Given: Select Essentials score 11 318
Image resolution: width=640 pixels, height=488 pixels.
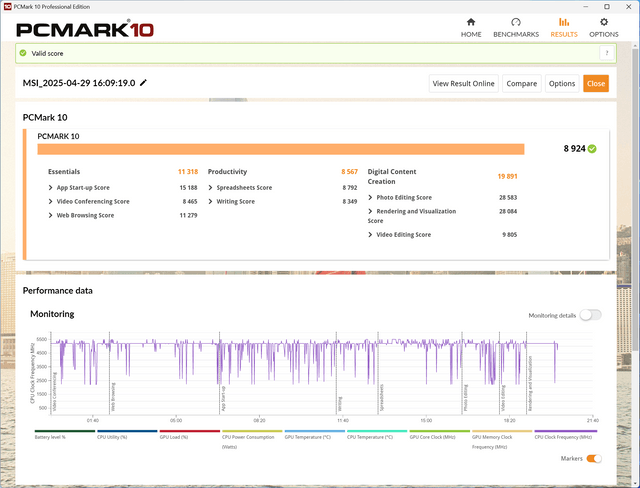Looking at the screenshot, I should click(x=188, y=172).
